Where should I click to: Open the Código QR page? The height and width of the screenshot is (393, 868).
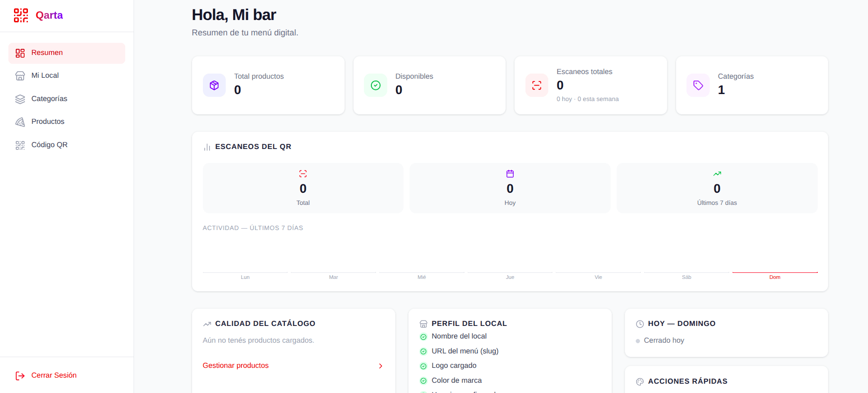click(x=67, y=145)
